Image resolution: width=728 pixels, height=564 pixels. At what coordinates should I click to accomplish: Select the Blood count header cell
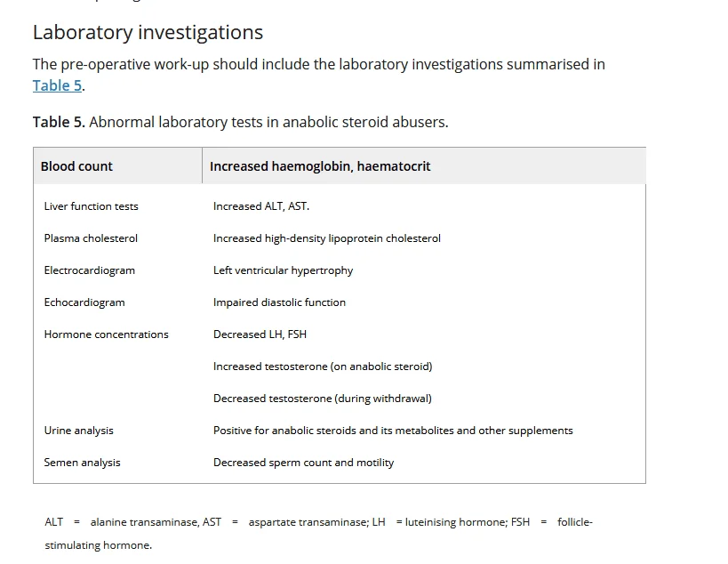(76, 166)
